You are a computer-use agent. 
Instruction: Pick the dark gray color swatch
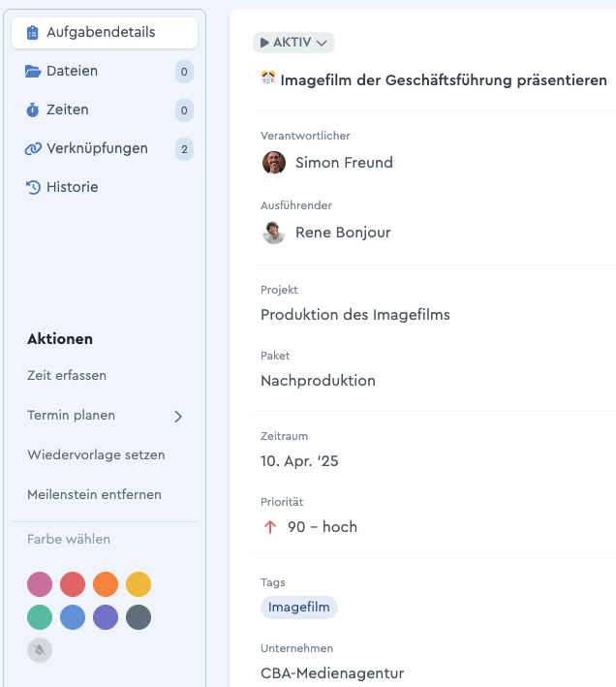tap(139, 617)
